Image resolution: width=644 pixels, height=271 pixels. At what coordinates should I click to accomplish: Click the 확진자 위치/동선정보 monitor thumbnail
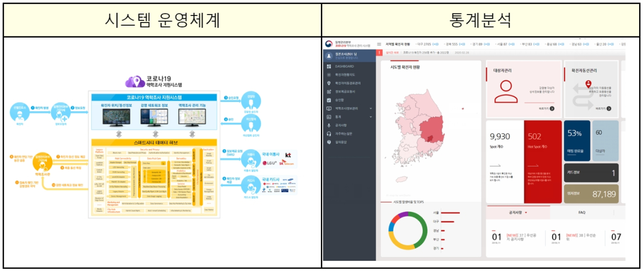tap(118, 116)
